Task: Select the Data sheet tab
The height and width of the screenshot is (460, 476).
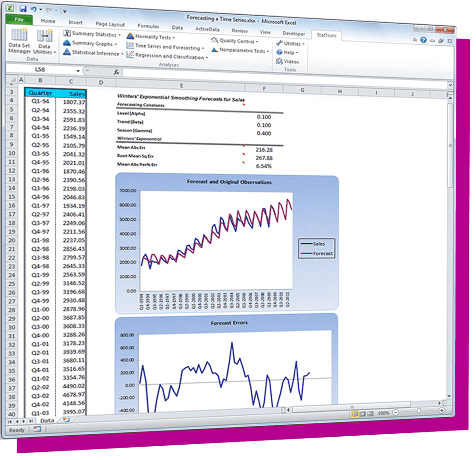Action: click(47, 421)
